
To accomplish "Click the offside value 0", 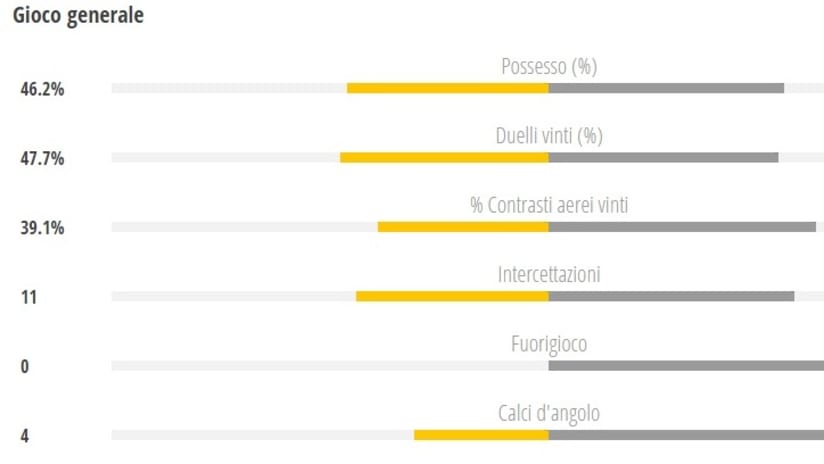I will [x=25, y=366].
